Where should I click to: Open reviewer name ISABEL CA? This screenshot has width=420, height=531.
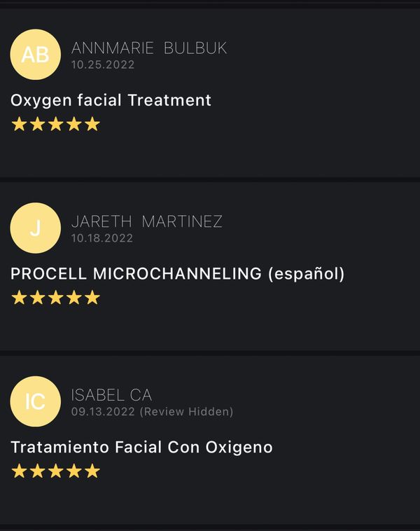(x=111, y=395)
